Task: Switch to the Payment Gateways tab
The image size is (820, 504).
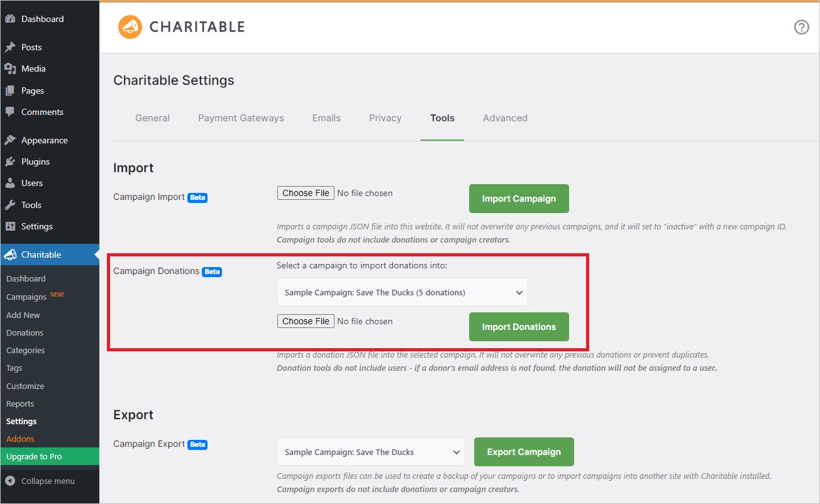Action: (241, 118)
